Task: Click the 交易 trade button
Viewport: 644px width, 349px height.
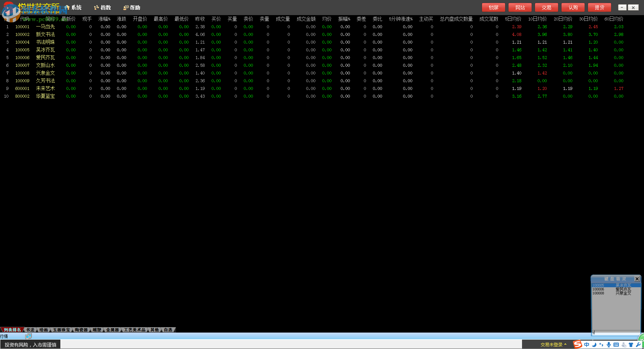Action: 546,7
